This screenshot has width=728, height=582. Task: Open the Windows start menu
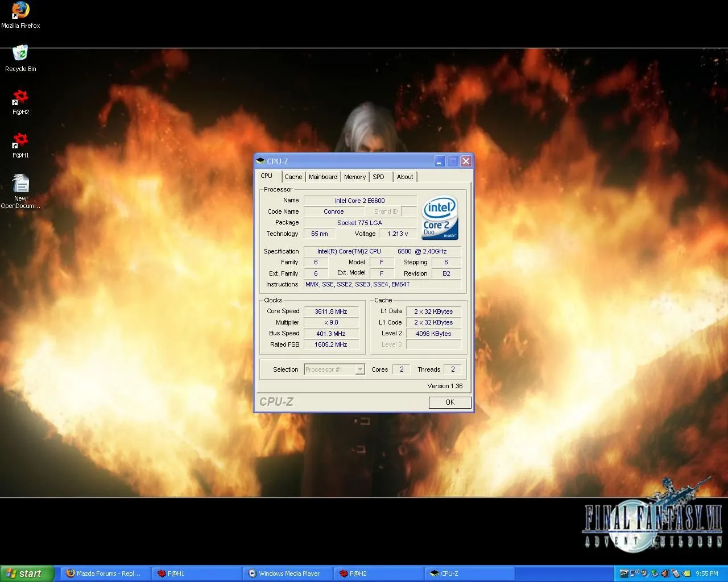click(27, 573)
